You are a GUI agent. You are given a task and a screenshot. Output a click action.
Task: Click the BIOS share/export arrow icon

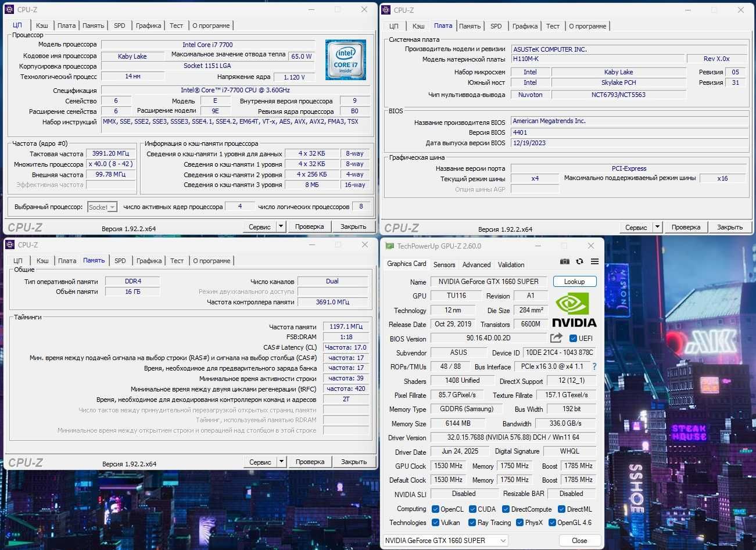(x=556, y=338)
